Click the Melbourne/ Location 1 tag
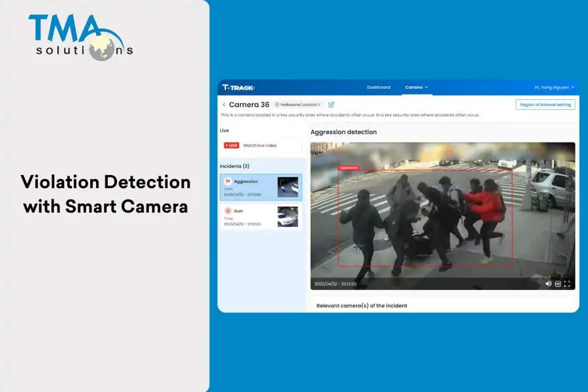 pyautogui.click(x=298, y=105)
